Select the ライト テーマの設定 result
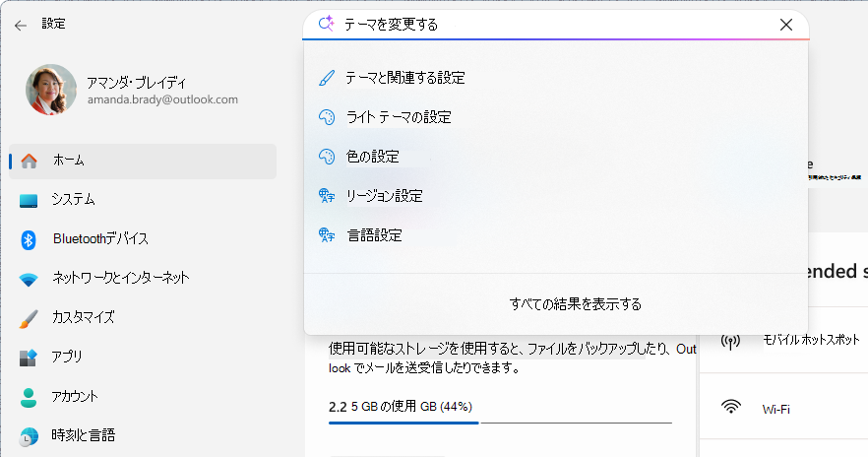Image resolution: width=868 pixels, height=457 pixels. [556, 117]
